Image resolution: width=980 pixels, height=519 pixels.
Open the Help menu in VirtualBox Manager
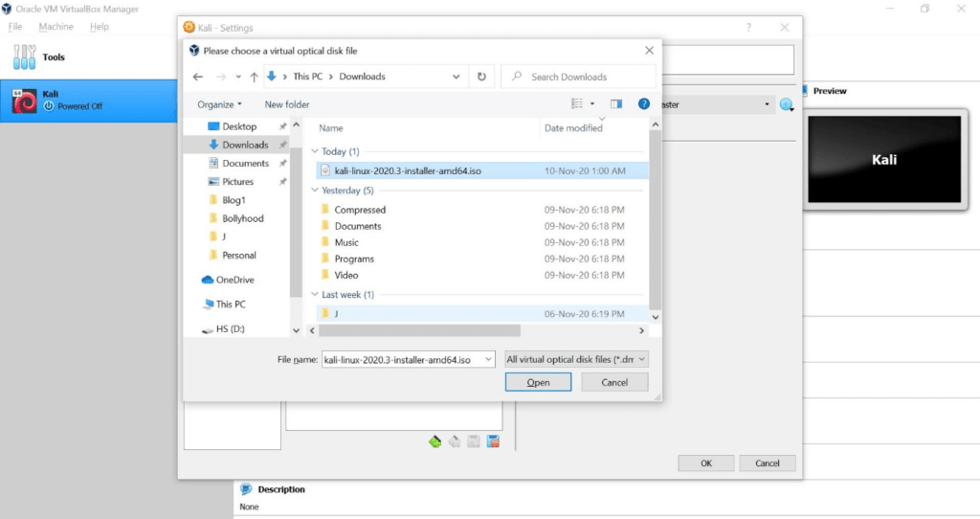coord(99,26)
